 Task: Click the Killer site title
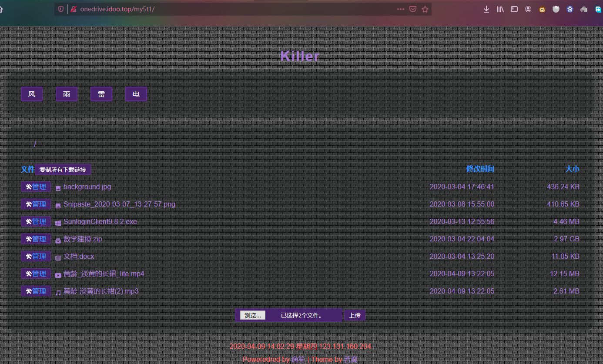point(300,56)
